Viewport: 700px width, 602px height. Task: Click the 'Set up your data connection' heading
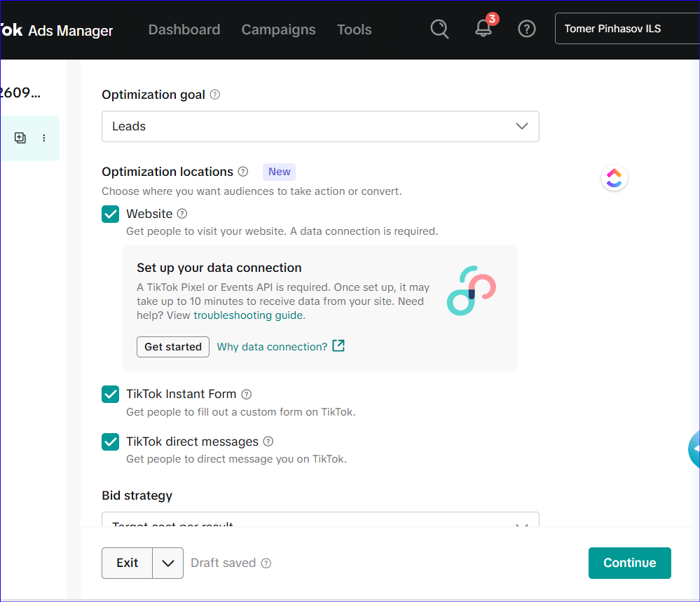tap(219, 268)
